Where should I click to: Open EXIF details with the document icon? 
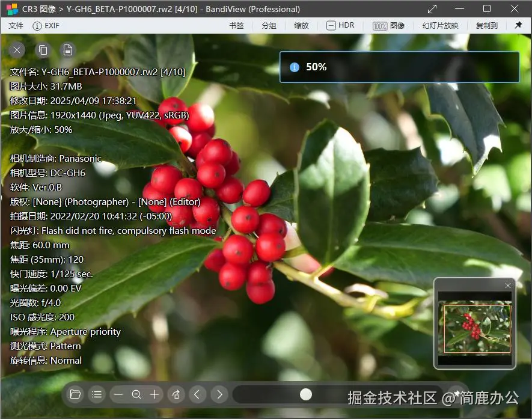point(67,50)
